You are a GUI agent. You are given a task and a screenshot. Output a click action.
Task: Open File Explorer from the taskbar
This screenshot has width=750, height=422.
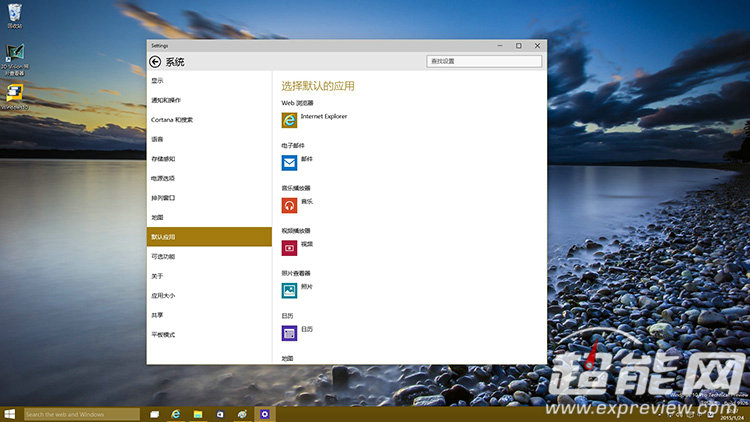198,413
